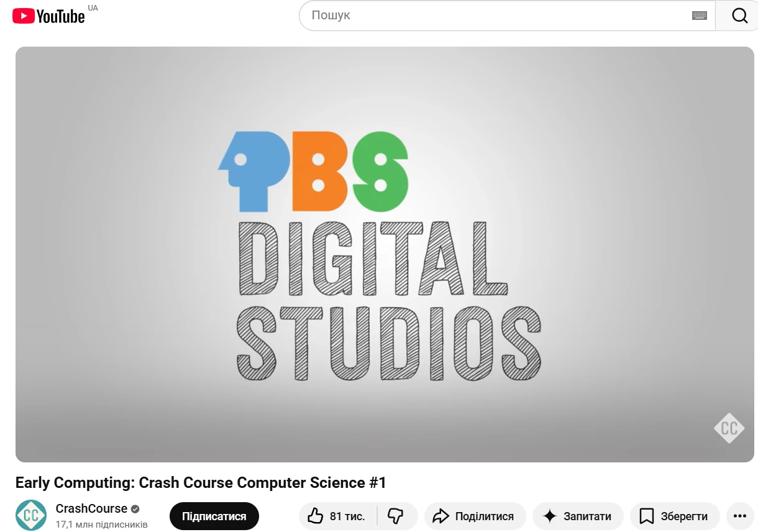Click the 17,1 млн підписників subscriber count
Viewport: 758px width, 532px height.
point(102,525)
